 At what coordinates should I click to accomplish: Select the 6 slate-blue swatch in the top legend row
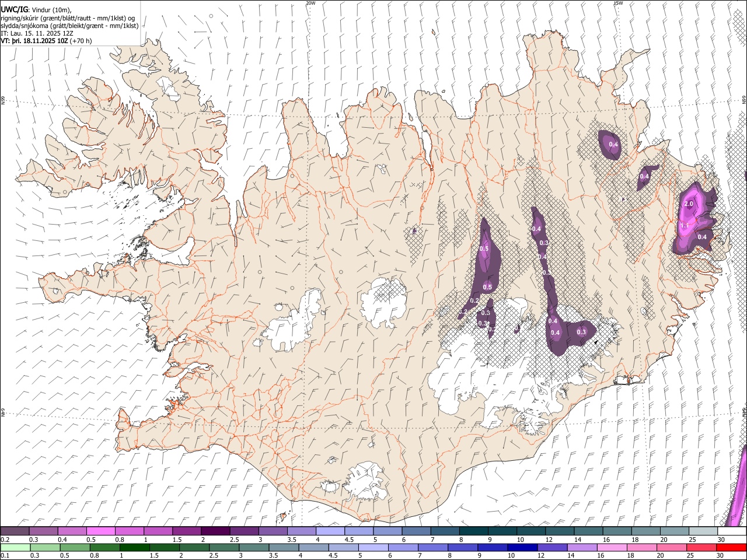click(417, 531)
